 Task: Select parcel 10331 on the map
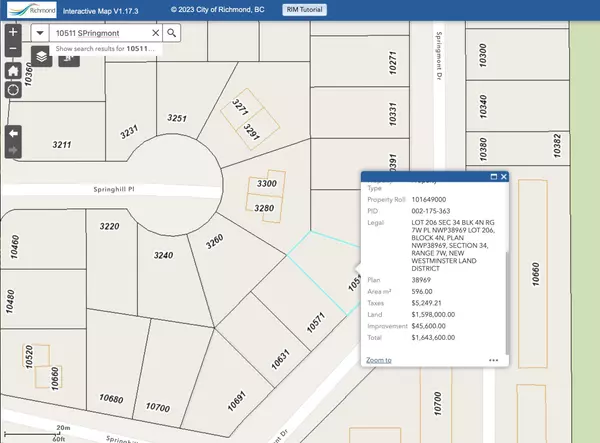point(392,114)
